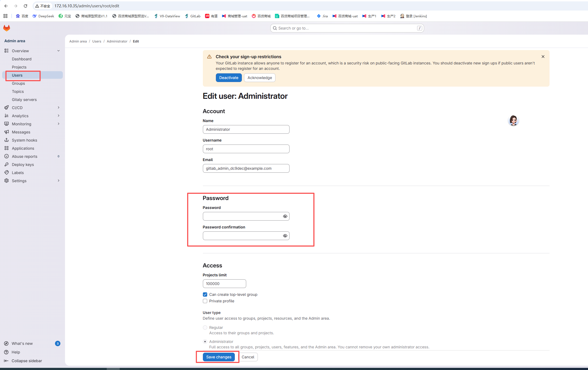The image size is (588, 370).
Task: Enable the Private profile checkbox
Action: 205,301
